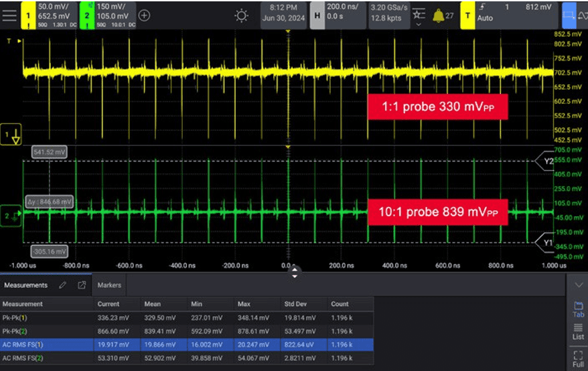Open the 3.20 GSa/s acquisition settings
Image resolution: width=588 pixels, height=371 pixels.
click(x=386, y=15)
